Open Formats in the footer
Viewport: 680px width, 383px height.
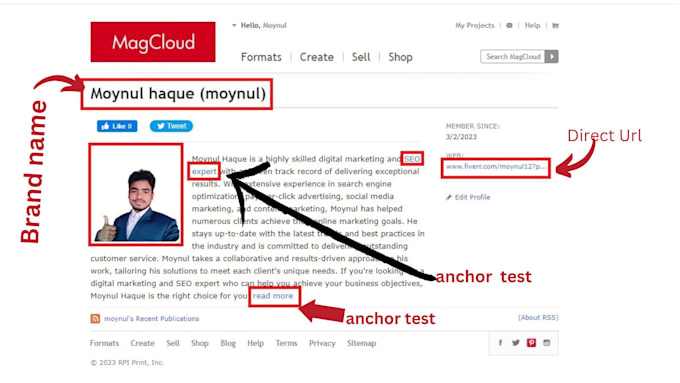pos(104,343)
